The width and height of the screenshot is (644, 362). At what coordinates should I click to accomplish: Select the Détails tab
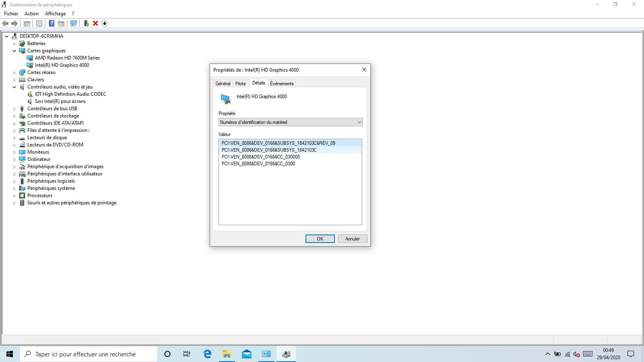[x=258, y=83]
